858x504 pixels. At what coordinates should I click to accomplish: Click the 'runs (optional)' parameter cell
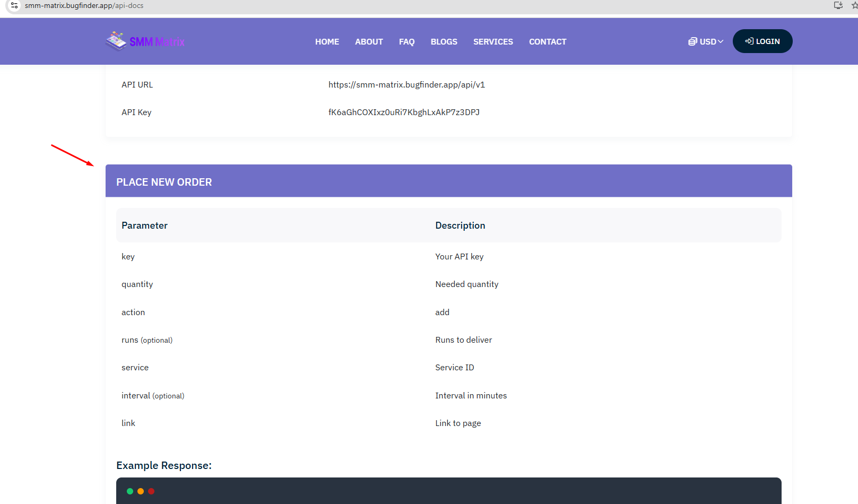147,340
